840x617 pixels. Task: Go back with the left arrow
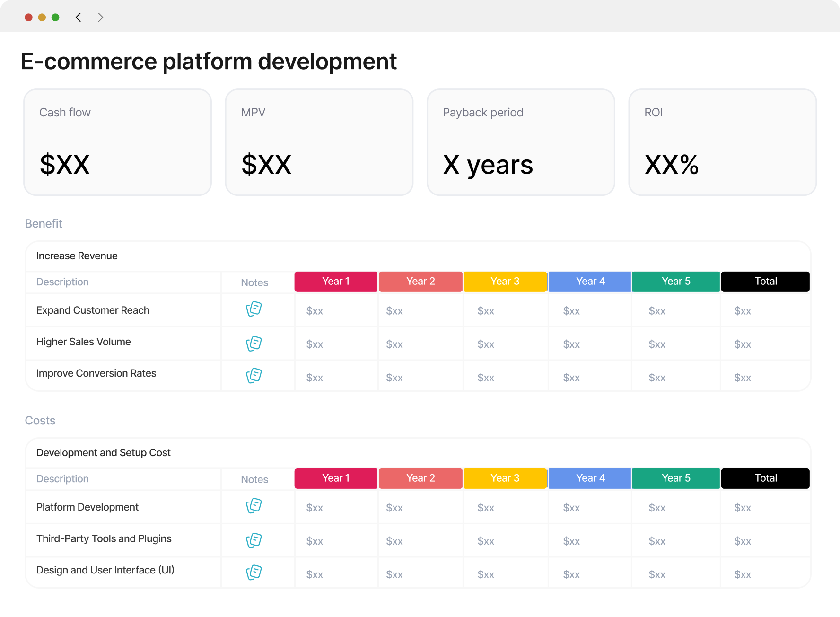(x=79, y=18)
